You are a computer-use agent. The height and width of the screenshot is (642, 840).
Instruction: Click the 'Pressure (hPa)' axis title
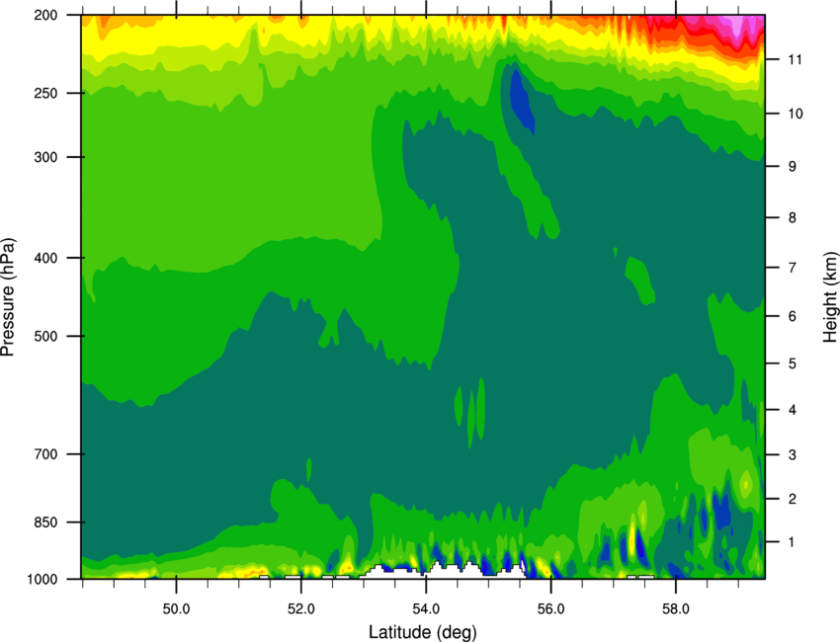[x=8, y=297]
